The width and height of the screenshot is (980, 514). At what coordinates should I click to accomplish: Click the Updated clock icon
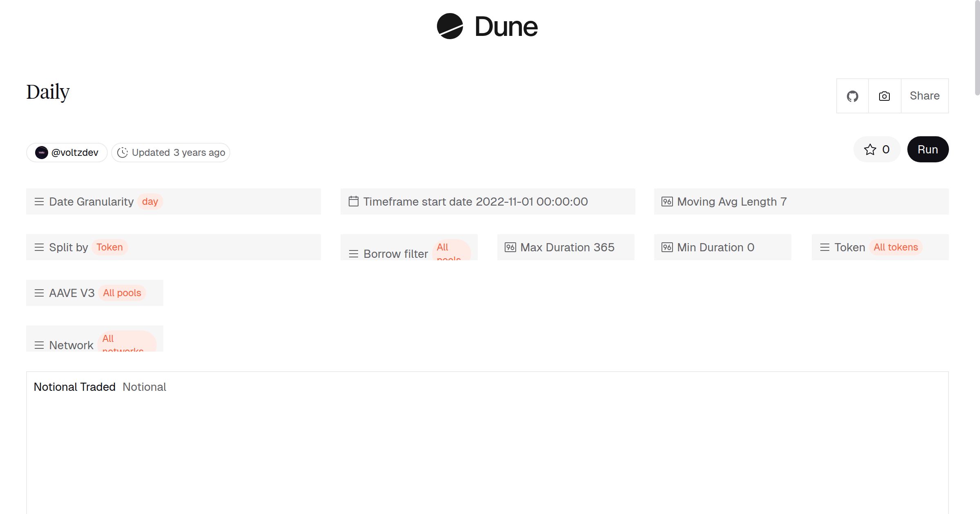(x=122, y=153)
